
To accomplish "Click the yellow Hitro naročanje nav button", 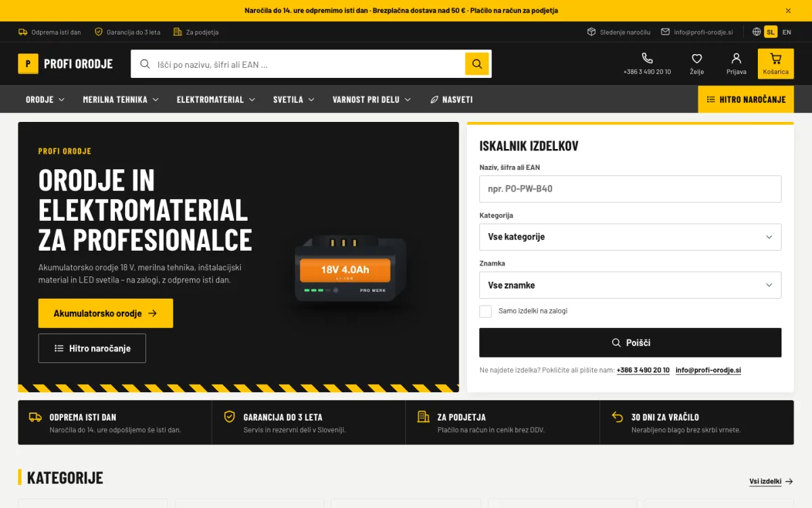I will (746, 100).
